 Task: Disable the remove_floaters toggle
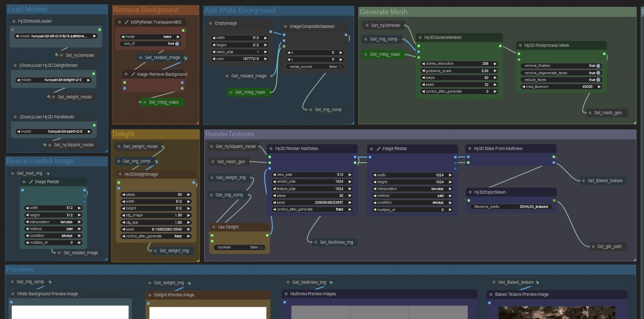pyautogui.click(x=598, y=66)
